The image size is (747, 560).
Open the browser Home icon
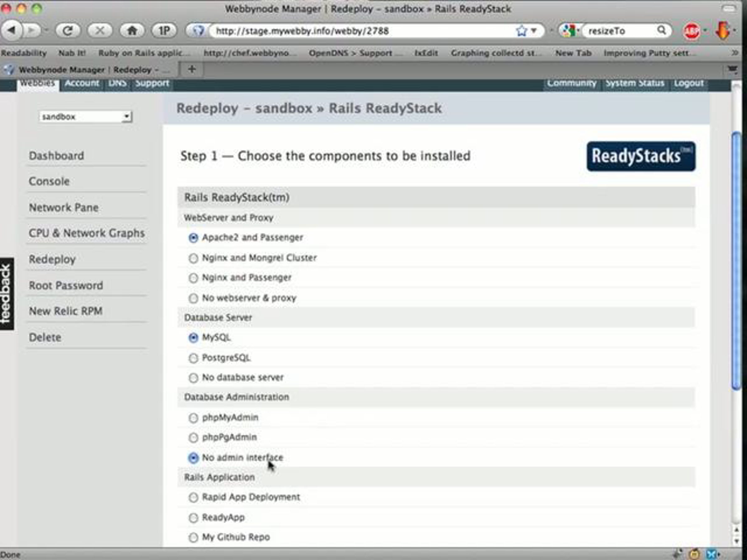132,31
